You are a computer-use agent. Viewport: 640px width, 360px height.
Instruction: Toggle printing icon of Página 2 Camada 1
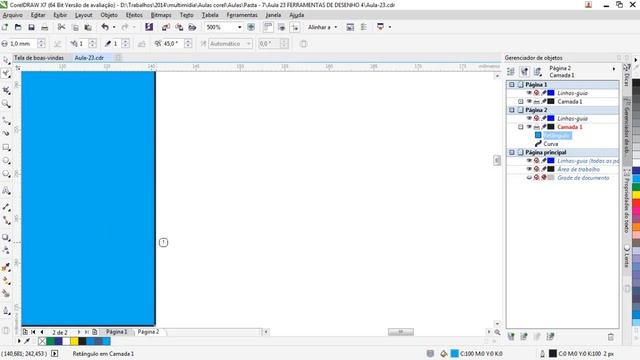[x=536, y=127]
